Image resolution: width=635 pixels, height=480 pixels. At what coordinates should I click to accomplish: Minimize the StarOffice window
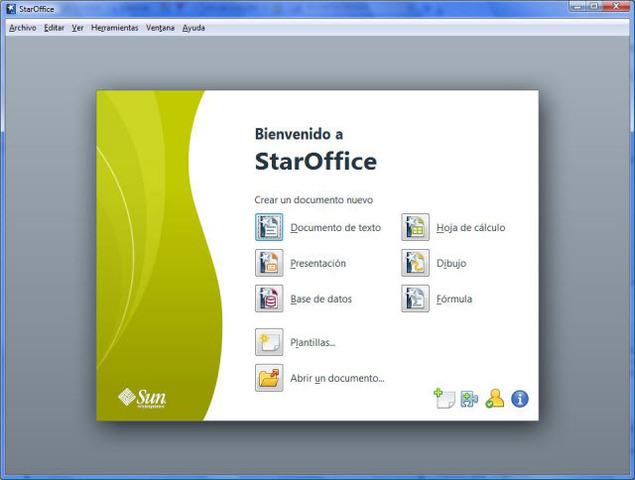(x=577, y=6)
